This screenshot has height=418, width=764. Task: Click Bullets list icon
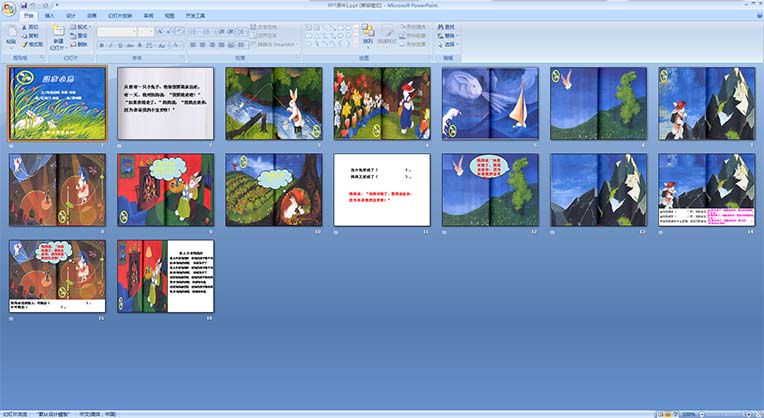pyautogui.click(x=195, y=32)
